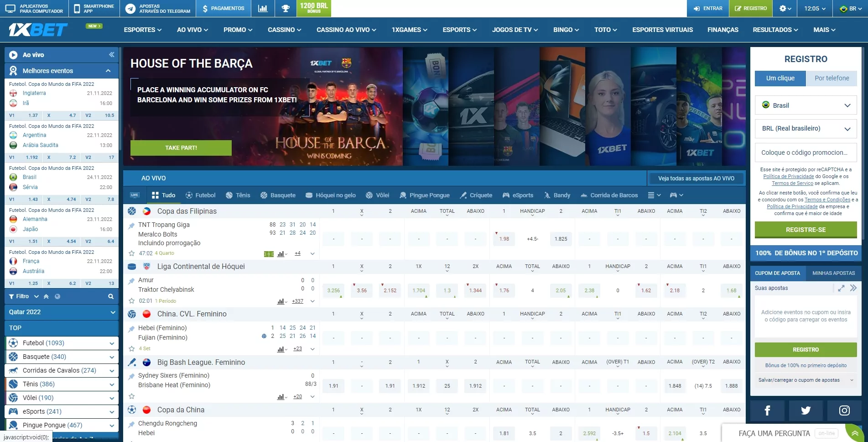This screenshot has height=442, width=868.
Task: Open the game controller filter in sports bar
Action: click(676, 195)
